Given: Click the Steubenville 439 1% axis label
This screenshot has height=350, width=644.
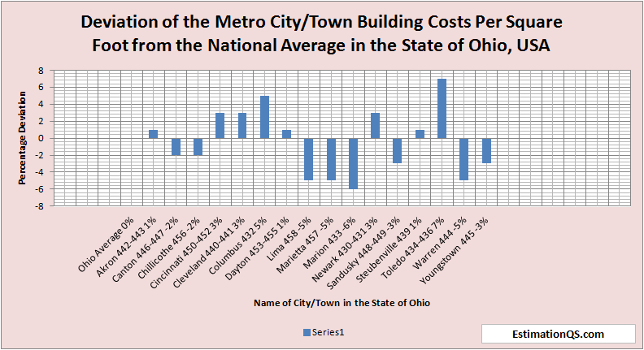Looking at the screenshot, I should tap(389, 250).
